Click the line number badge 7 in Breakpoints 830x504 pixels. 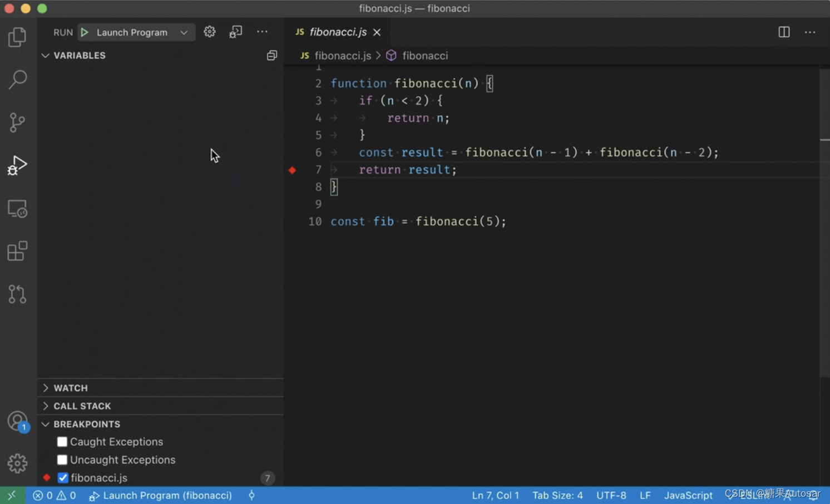tap(268, 478)
